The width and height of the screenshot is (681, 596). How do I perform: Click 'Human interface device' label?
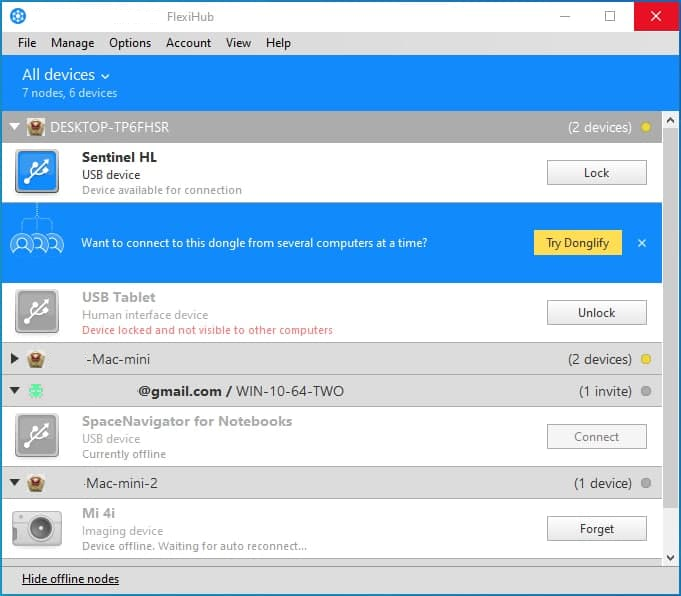click(145, 315)
